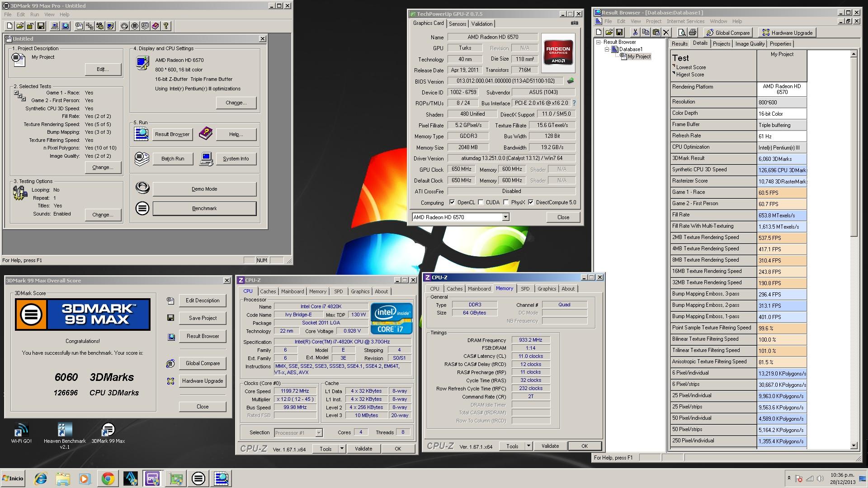The height and width of the screenshot is (488, 868).
Task: Click Display settings monitor icon in 3DMark toolbar
Action: pyautogui.click(x=110, y=26)
